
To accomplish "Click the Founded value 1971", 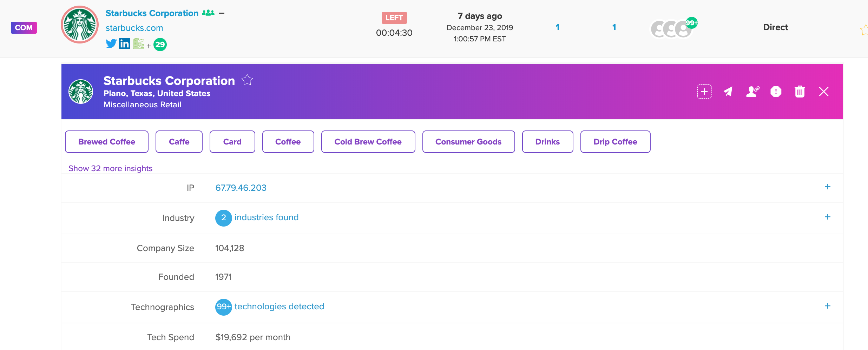I will click(x=223, y=277).
